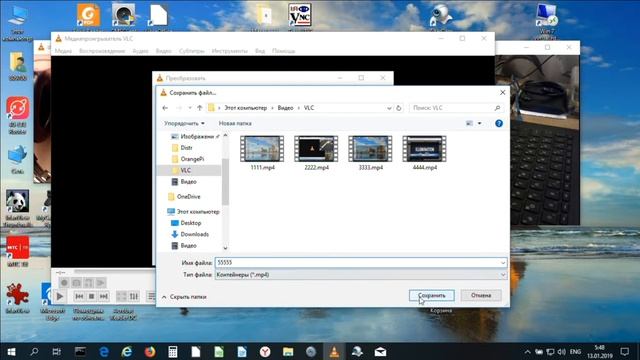
Task: Change view using the view mode icon
Action: pos(469,123)
